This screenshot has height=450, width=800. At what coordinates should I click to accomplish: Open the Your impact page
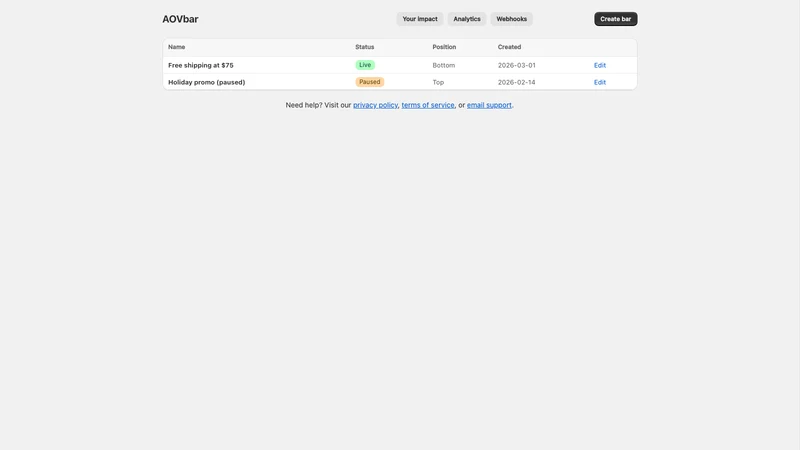(x=419, y=19)
